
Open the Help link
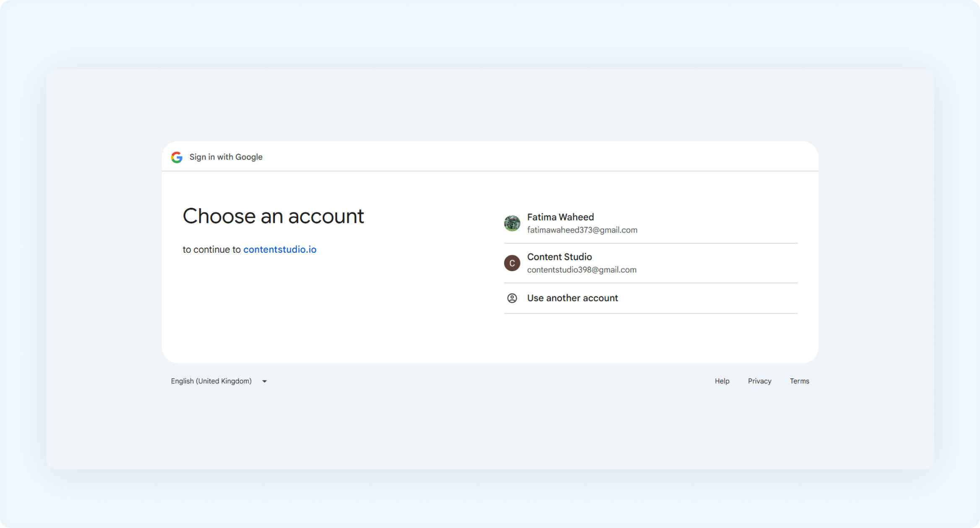click(722, 381)
